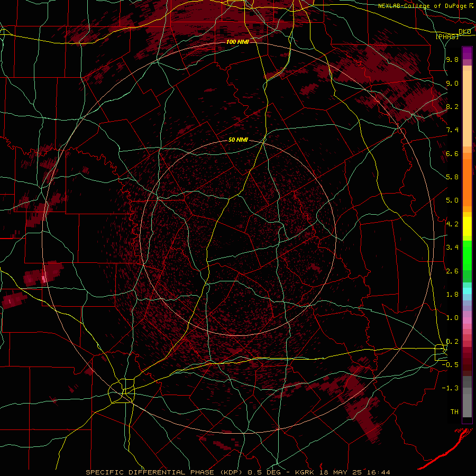Screen dimensions: 476x476
Task: Click the 2.6 scale value
Action: click(x=452, y=271)
